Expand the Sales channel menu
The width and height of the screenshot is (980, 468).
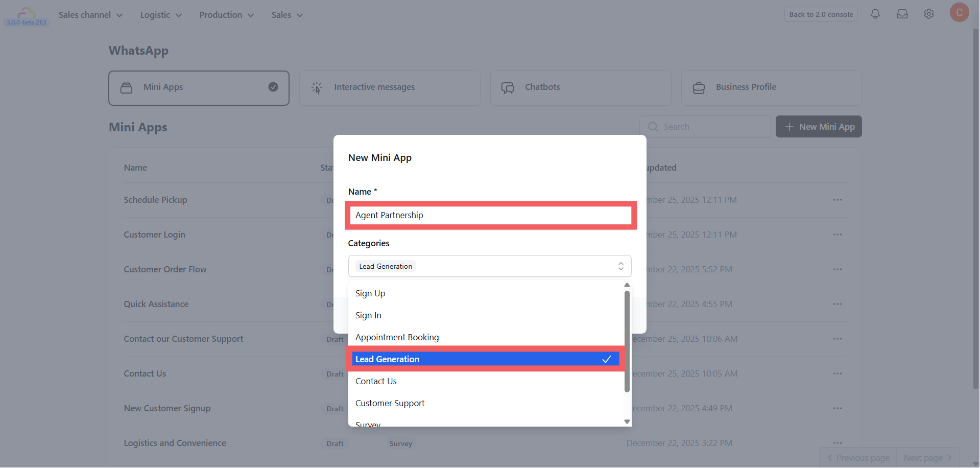[90, 15]
